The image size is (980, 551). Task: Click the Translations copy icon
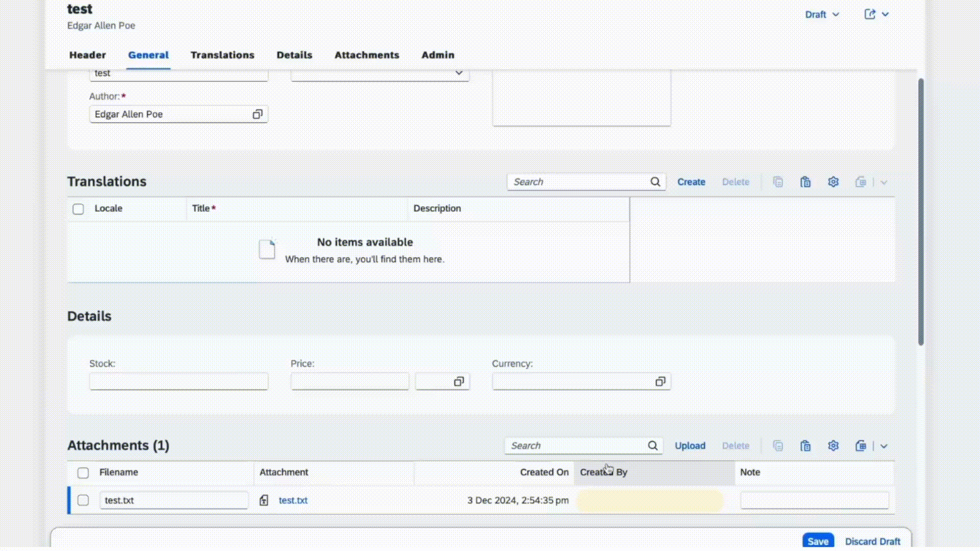click(x=778, y=182)
